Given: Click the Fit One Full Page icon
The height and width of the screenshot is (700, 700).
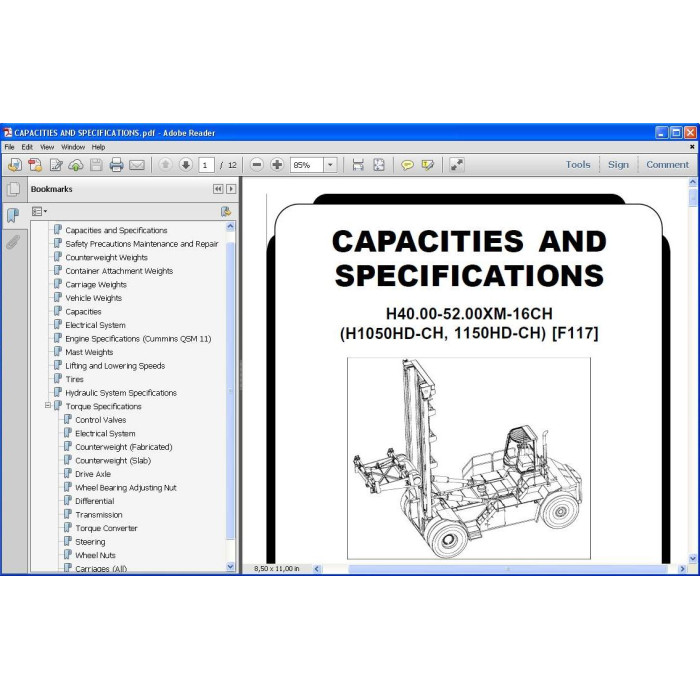Looking at the screenshot, I should pos(379,165).
